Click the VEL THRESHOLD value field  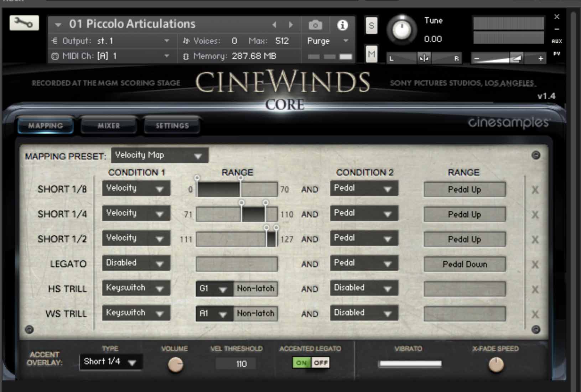click(236, 364)
